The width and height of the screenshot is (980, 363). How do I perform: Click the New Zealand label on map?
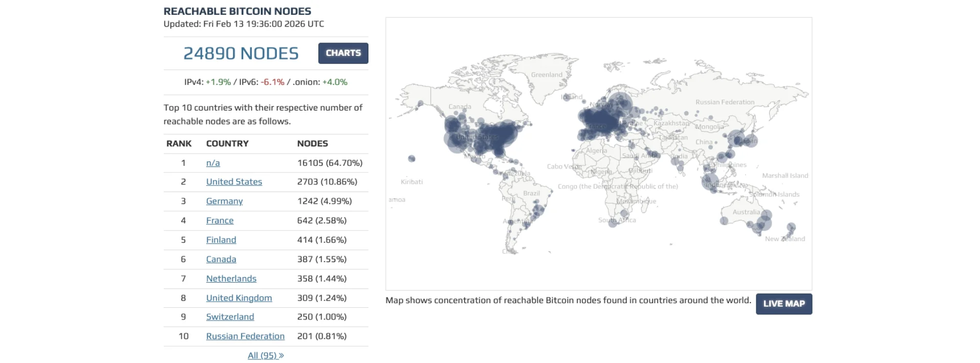click(785, 239)
